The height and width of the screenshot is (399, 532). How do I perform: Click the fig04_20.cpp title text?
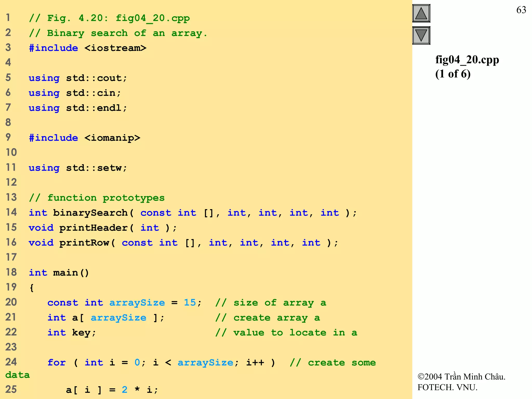pos(467,60)
